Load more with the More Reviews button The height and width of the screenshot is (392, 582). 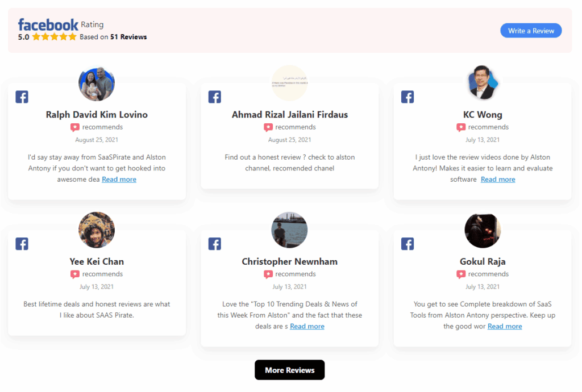(289, 370)
